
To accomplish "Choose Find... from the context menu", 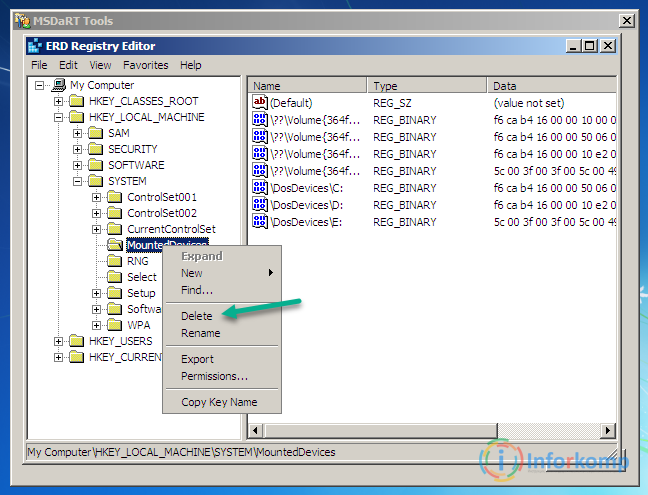I will [222, 290].
